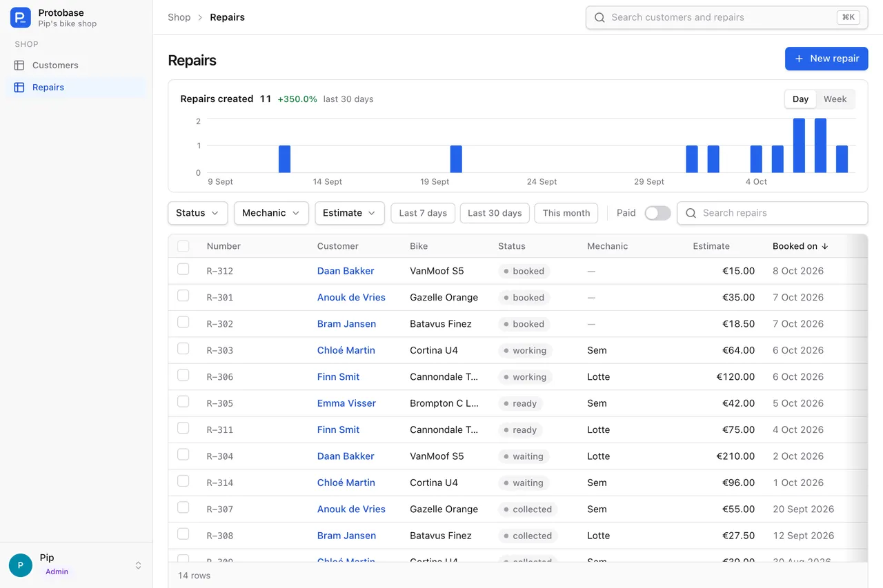This screenshot has height=588, width=883.
Task: Switch the chart to Week view
Action: [x=835, y=99]
